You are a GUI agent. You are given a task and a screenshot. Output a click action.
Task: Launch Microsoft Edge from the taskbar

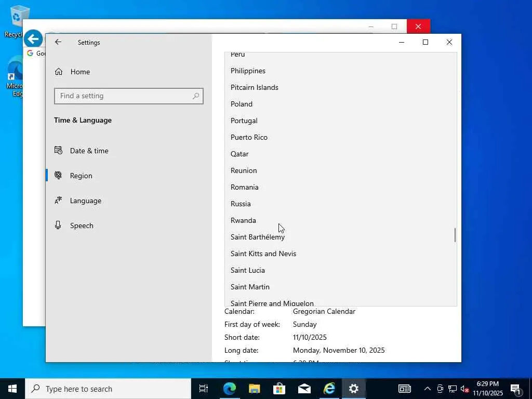click(x=229, y=389)
